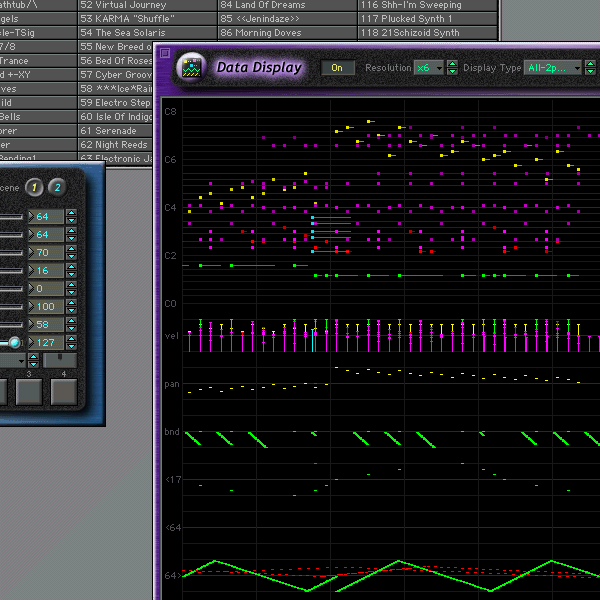Select patch 53 KARMA "Shuffle"
The width and height of the screenshot is (600, 600).
coord(147,19)
